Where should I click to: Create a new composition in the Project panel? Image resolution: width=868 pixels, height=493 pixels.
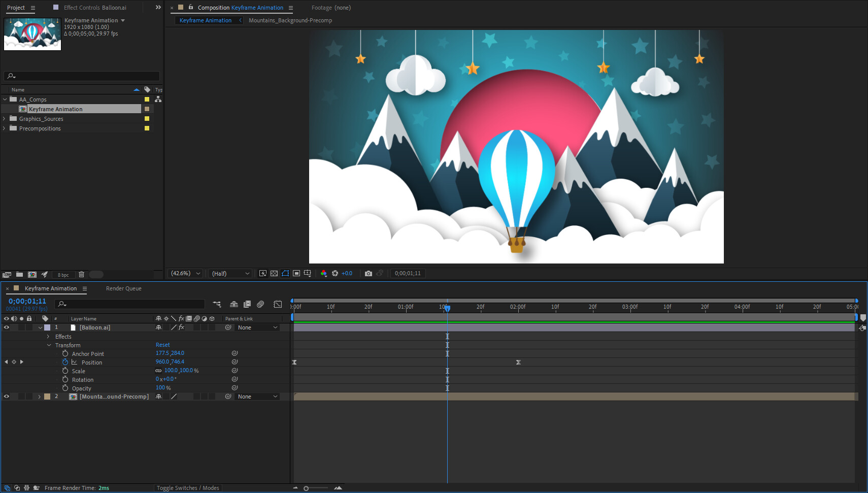[x=32, y=274]
